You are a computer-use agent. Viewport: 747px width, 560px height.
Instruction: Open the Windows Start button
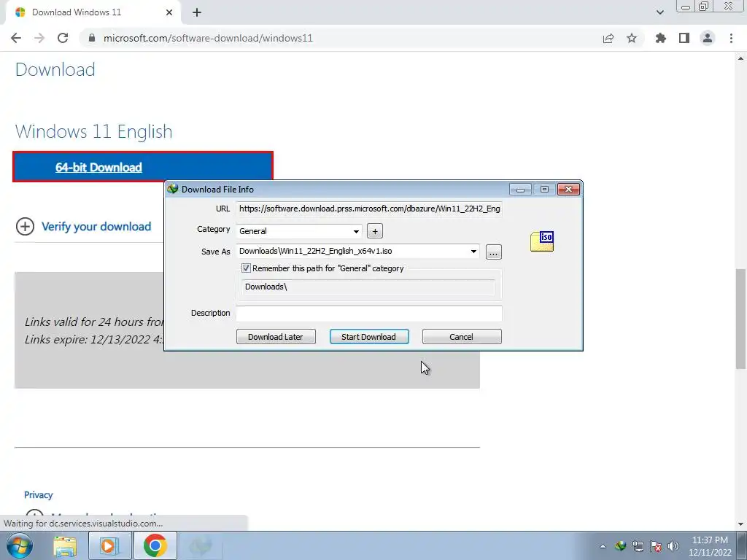tap(20, 545)
